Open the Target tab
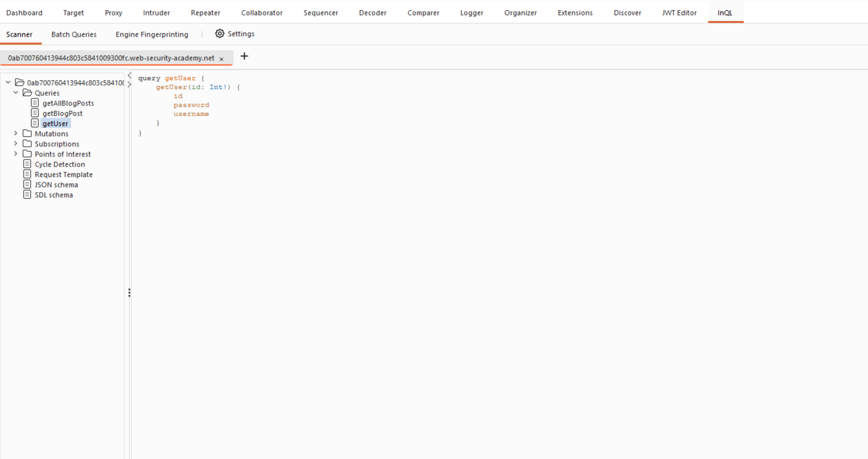This screenshot has height=459, width=868. click(73, 13)
